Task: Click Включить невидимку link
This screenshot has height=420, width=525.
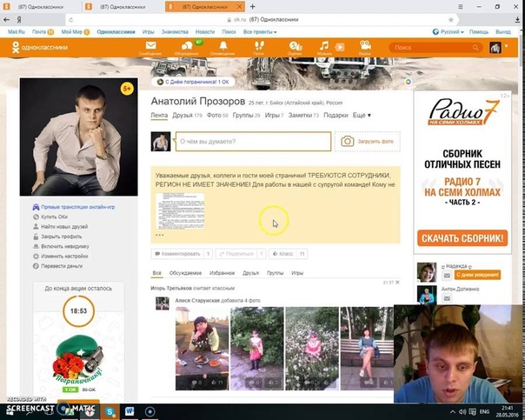Action: [x=61, y=246]
